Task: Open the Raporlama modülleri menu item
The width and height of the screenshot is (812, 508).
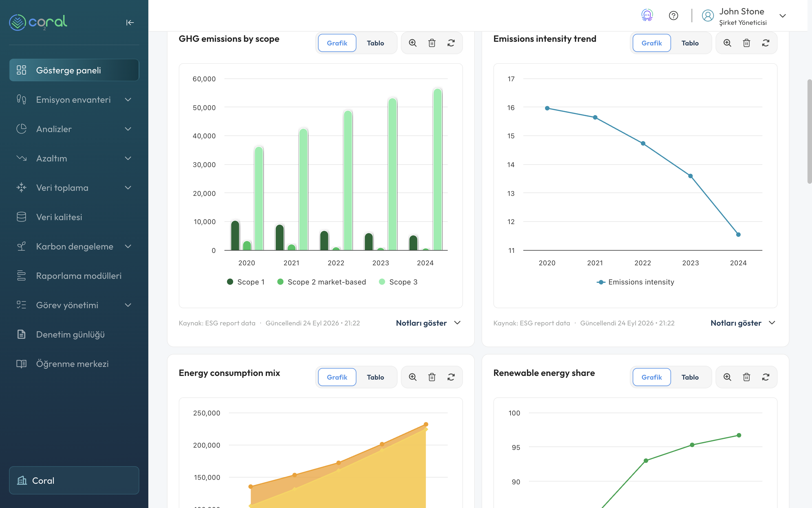Action: click(74, 275)
